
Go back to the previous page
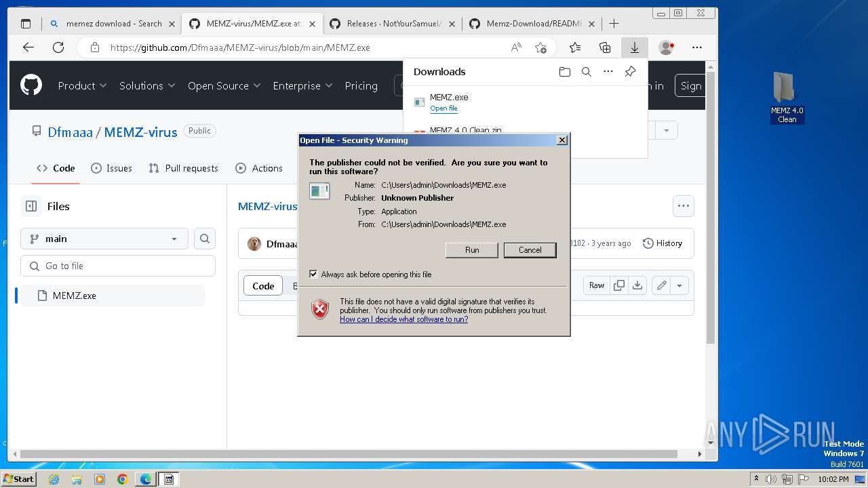28,47
